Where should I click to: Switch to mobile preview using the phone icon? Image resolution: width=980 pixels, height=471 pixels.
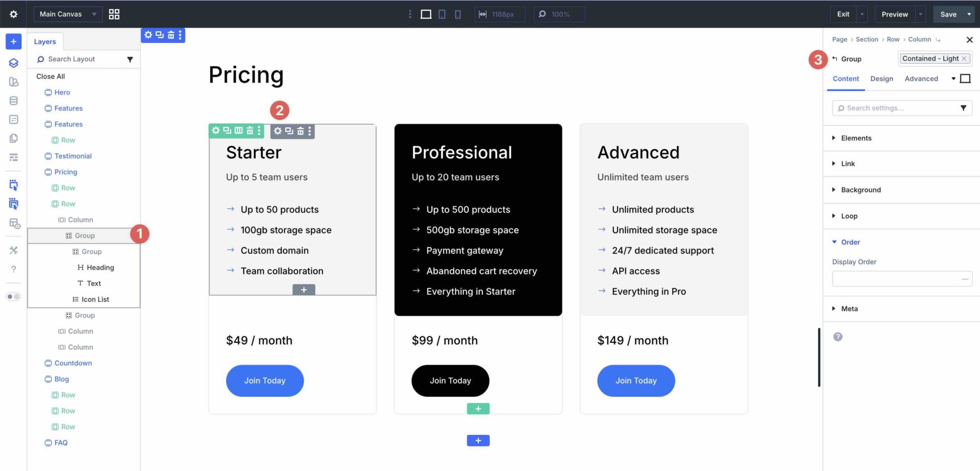coord(458,14)
